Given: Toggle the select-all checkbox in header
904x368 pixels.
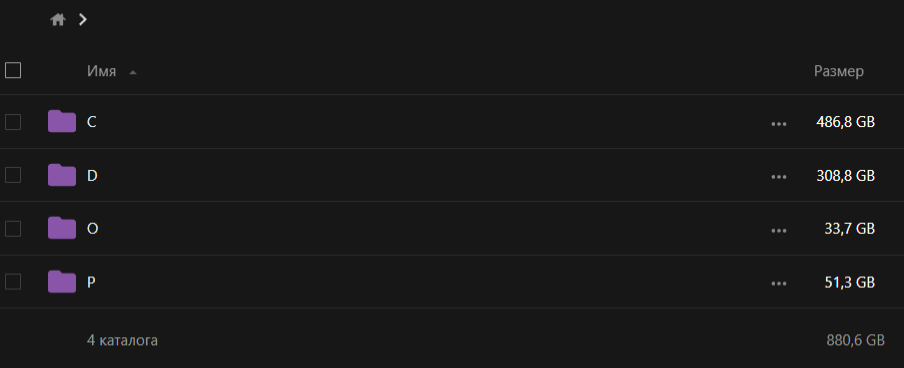Looking at the screenshot, I should coord(13,70).
